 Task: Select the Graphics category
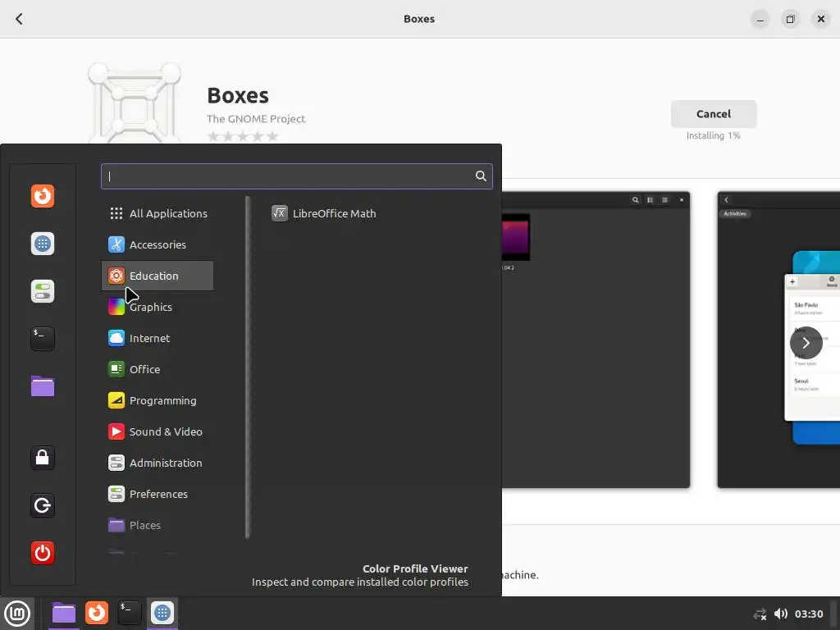pos(157,307)
